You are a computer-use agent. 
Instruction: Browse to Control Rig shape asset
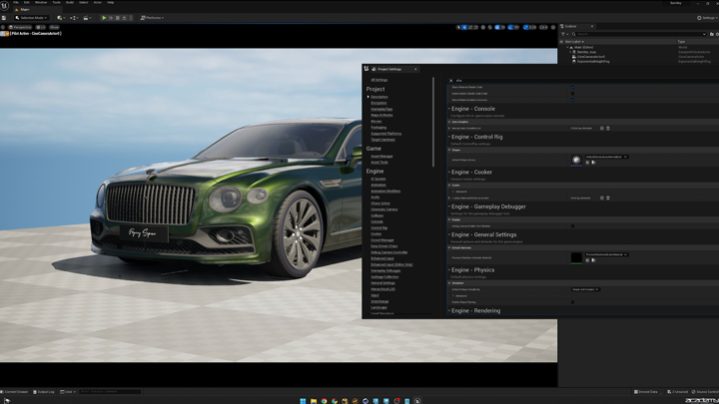(x=593, y=162)
